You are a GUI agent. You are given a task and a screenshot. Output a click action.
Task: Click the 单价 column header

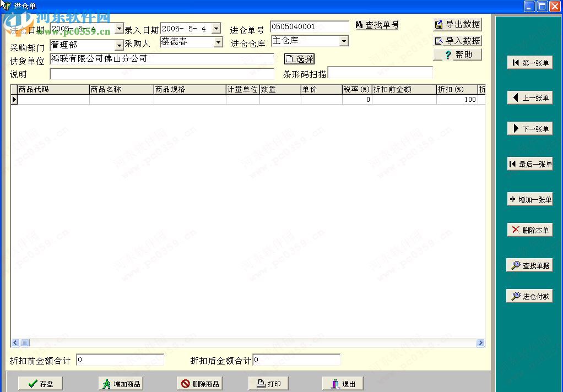(x=322, y=89)
